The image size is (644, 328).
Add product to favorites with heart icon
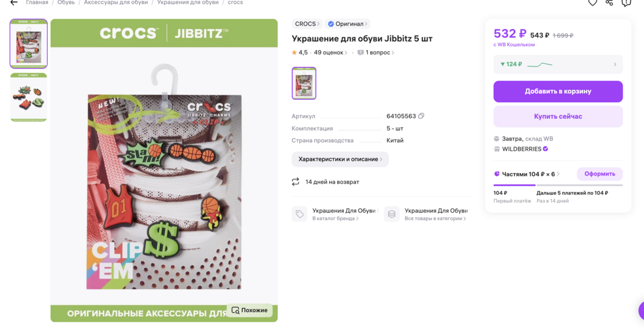pyautogui.click(x=592, y=2)
